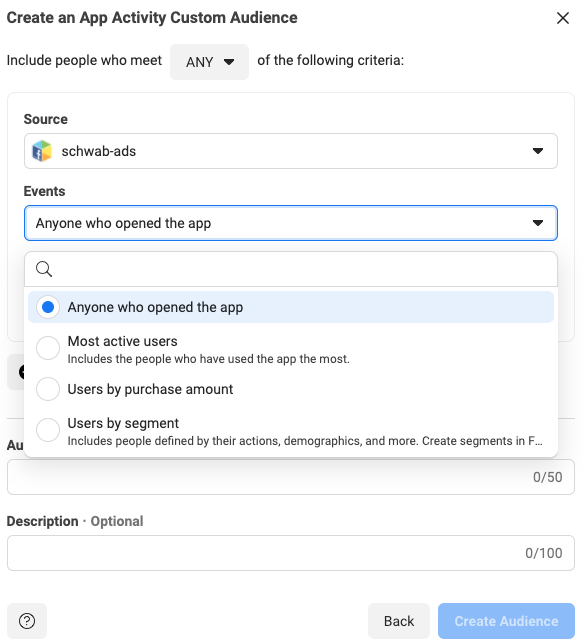584x642 pixels.
Task: Select the 'Most active users' radio option
Action: pos(48,348)
